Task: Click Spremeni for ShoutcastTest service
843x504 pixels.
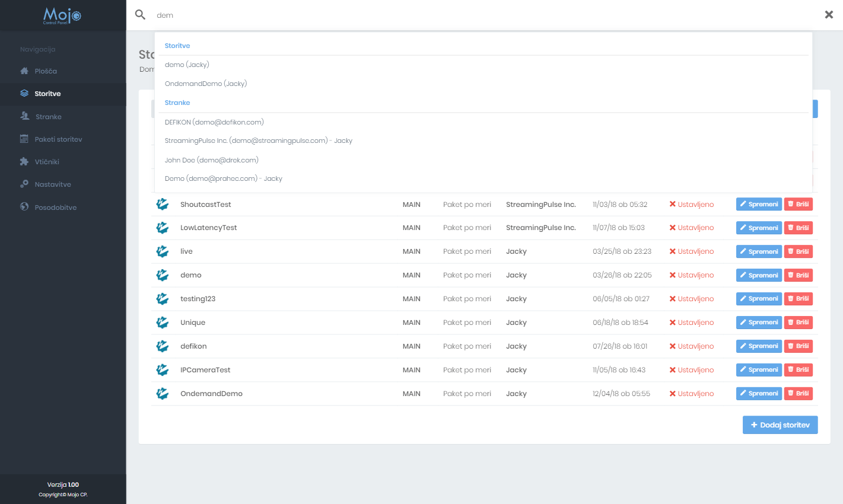Action: coord(759,205)
